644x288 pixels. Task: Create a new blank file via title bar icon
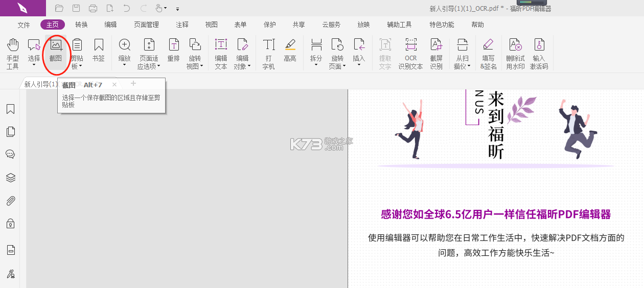pyautogui.click(x=110, y=8)
